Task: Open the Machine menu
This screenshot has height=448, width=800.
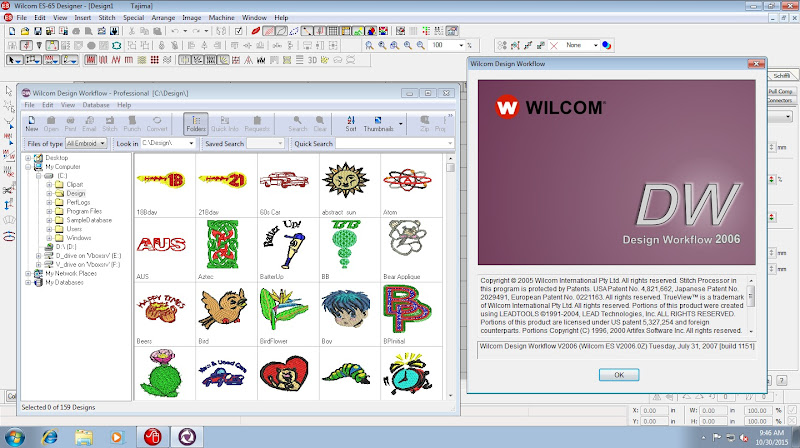Action: coord(221,17)
